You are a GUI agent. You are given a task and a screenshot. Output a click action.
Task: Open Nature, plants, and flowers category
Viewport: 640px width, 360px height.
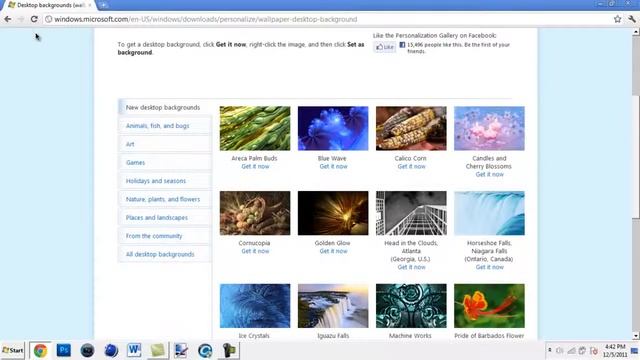click(x=164, y=199)
